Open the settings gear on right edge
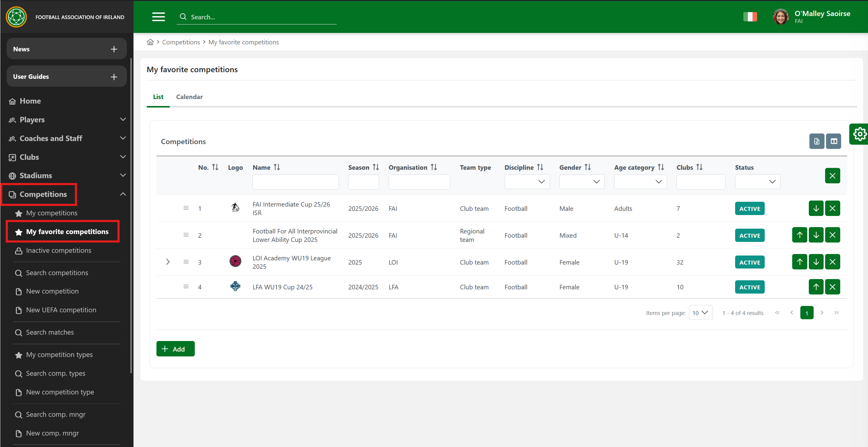Image resolution: width=868 pixels, height=447 pixels. pos(859,134)
